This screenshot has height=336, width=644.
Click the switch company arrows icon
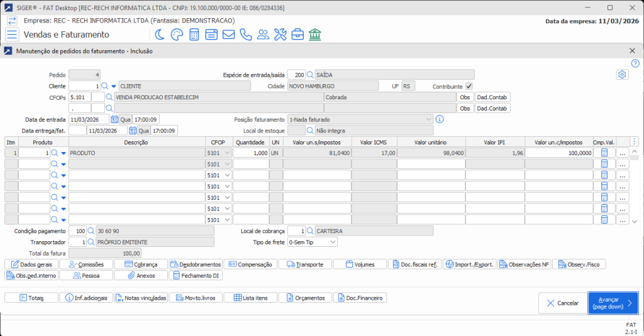pos(12,21)
